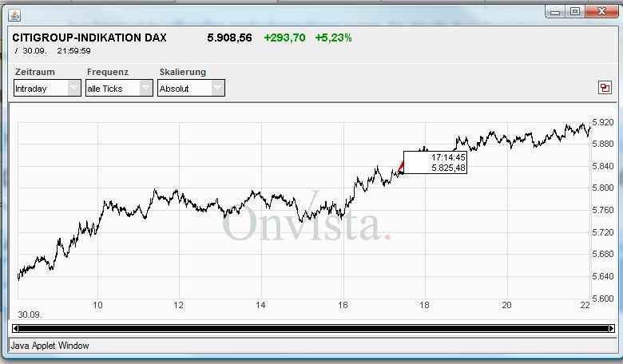The width and height of the screenshot is (623, 364).
Task: Click the Skalierung label
Action: [183, 72]
